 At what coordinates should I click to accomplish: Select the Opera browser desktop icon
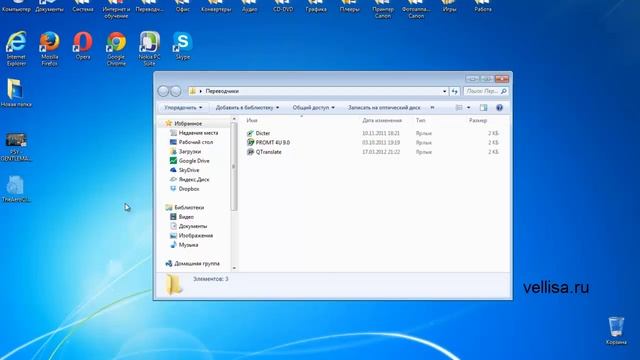pos(83,46)
